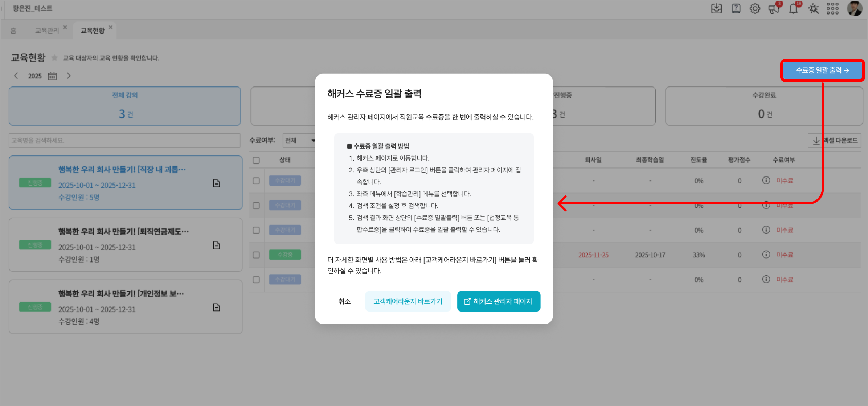Click the calendar icon next to 2025
This screenshot has width=868, height=406.
[52, 76]
